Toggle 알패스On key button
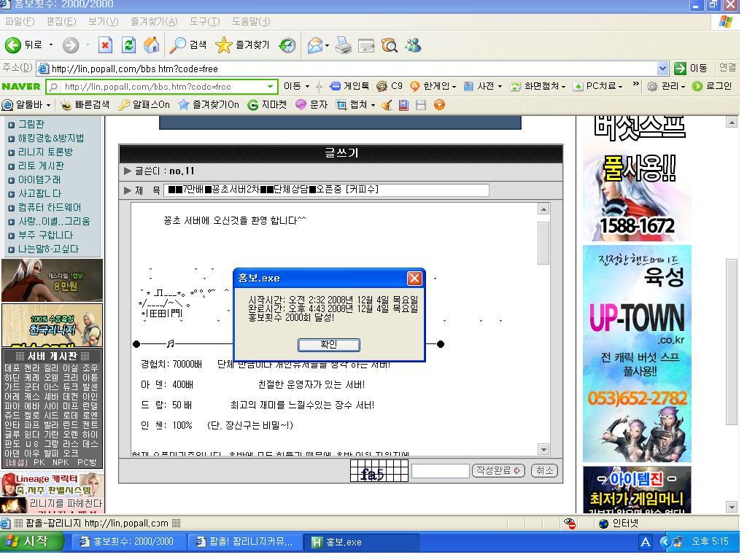The image size is (747, 560). point(144,105)
